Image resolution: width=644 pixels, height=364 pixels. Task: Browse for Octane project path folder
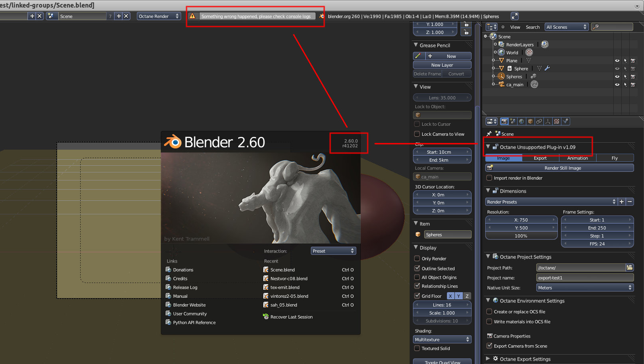630,267
